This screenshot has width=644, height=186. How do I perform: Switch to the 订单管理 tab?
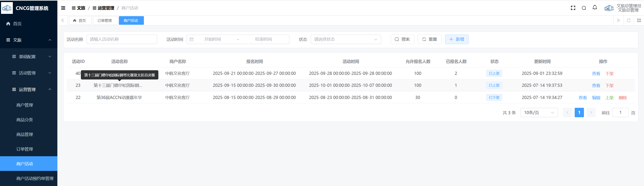pyautogui.click(x=105, y=21)
